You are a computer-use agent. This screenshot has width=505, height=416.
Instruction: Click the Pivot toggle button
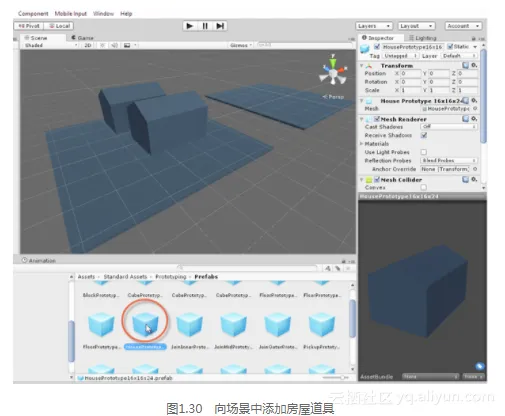(29, 26)
